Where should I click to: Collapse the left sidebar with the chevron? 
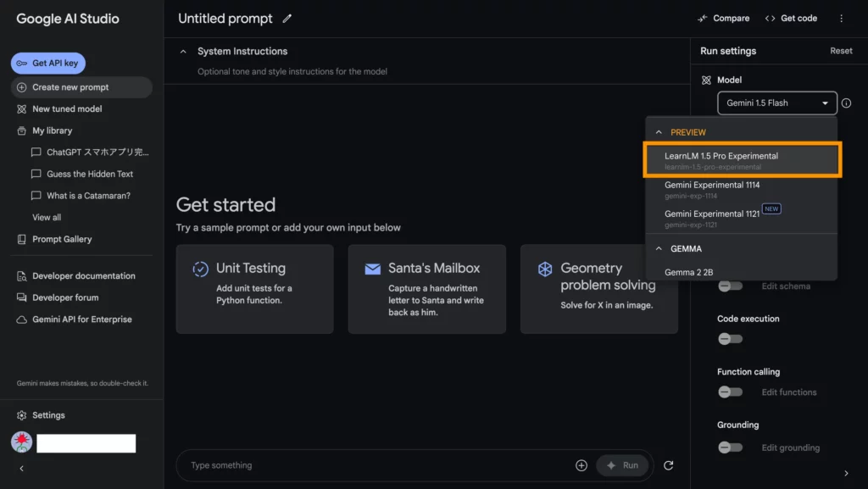coord(20,467)
